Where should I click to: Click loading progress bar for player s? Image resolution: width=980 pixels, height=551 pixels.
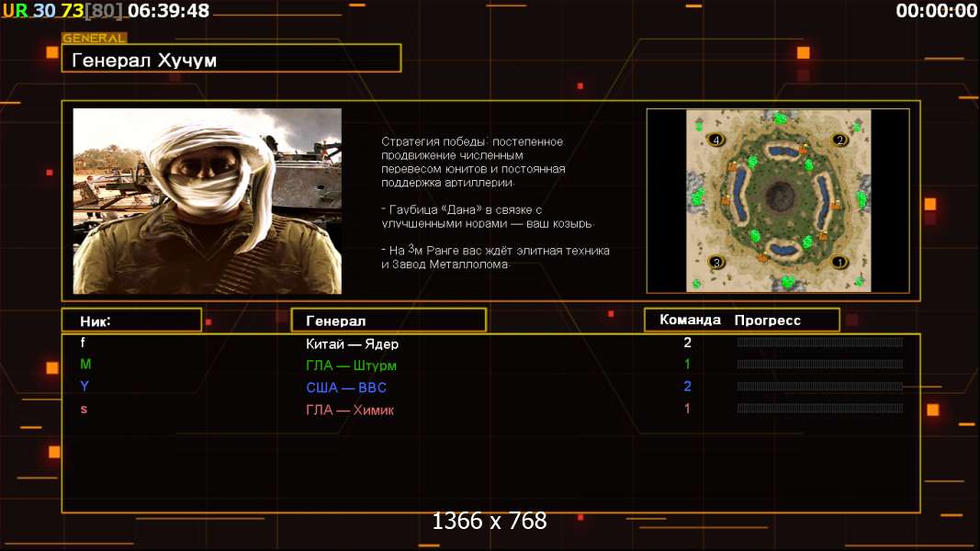[x=820, y=409]
